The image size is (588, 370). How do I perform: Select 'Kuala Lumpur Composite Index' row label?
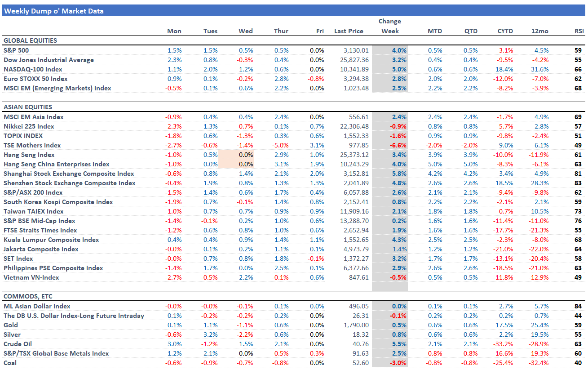(51, 240)
